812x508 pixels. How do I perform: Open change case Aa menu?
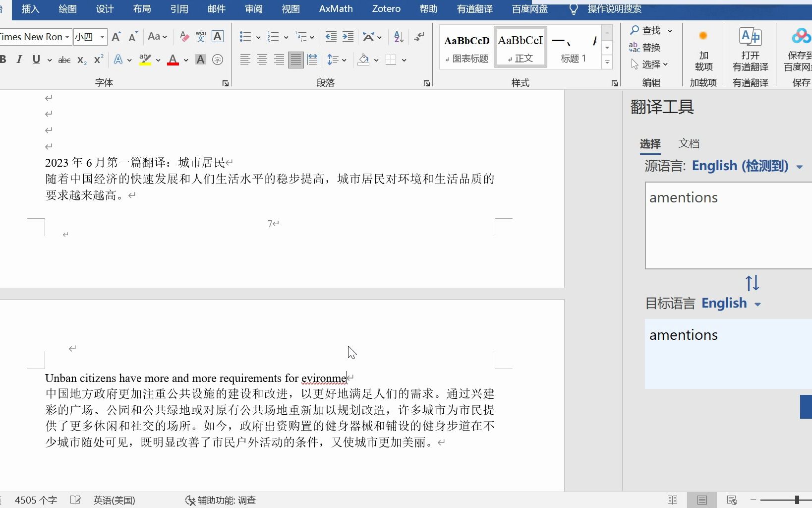(x=157, y=37)
